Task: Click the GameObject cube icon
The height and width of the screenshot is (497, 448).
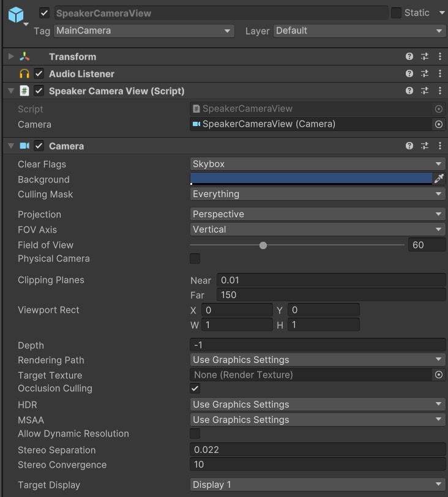Action: pyautogui.click(x=15, y=15)
